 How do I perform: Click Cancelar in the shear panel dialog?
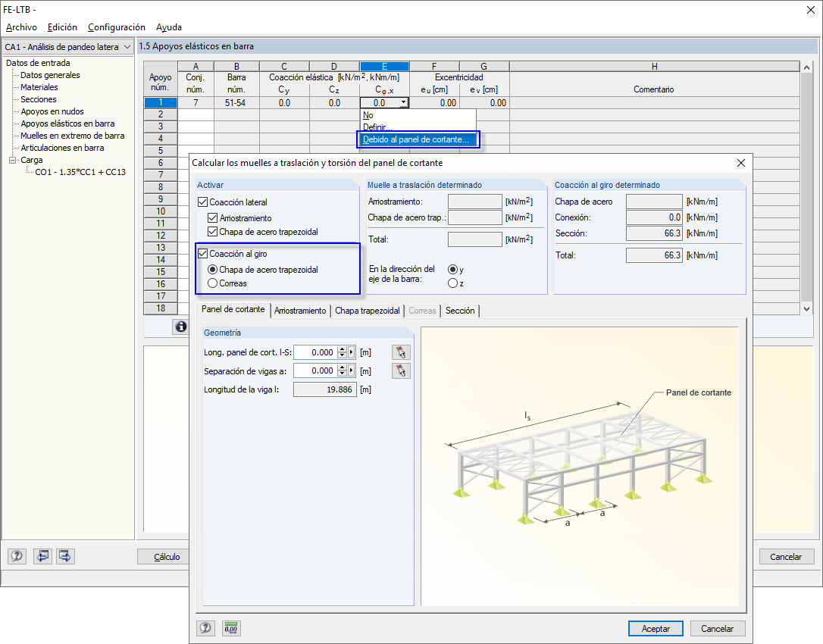tap(717, 628)
